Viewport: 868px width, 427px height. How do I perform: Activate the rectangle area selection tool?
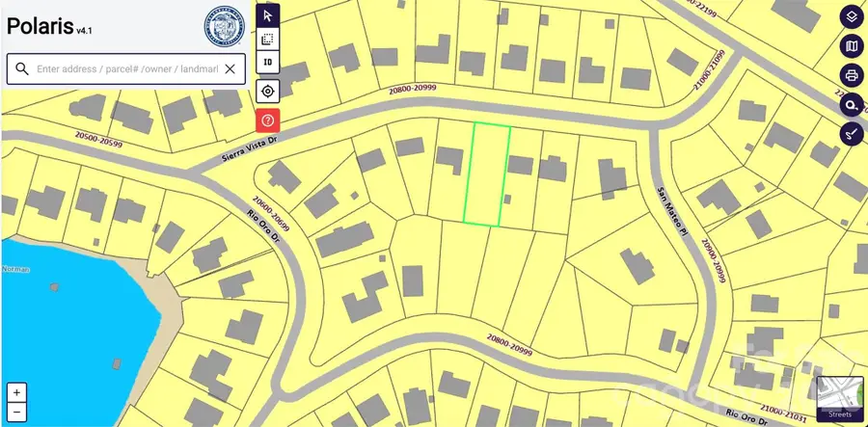[268, 40]
